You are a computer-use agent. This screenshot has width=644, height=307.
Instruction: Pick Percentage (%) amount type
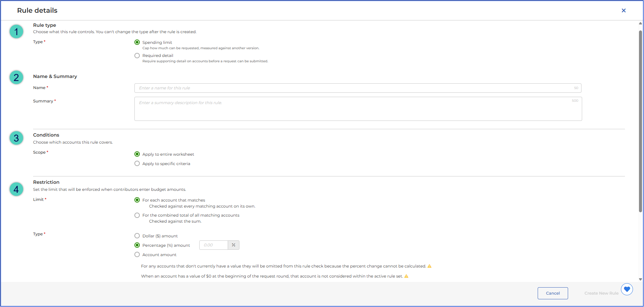pos(137,245)
